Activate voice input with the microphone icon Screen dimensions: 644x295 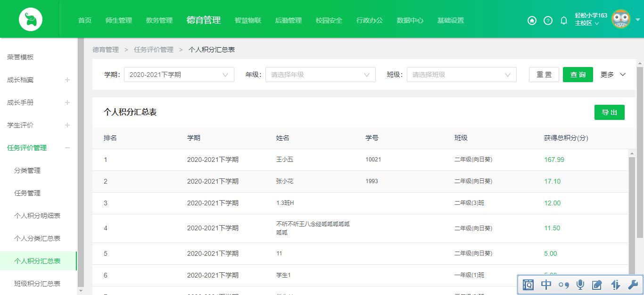(580, 285)
